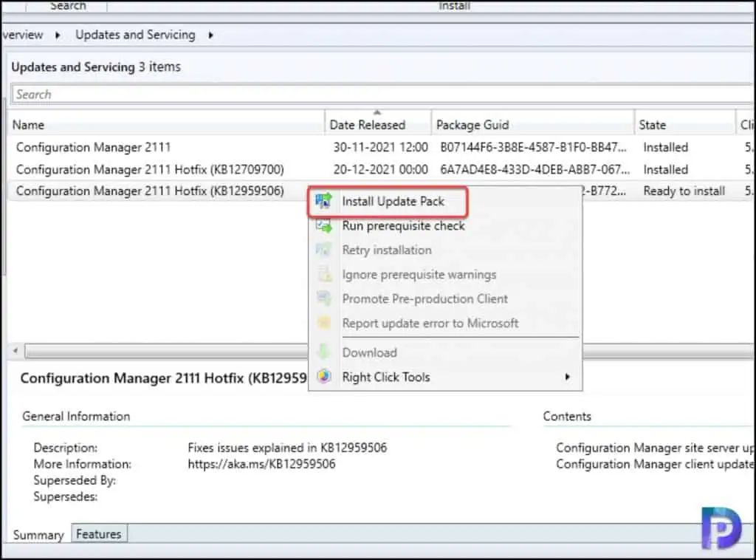Click the B07144F6 package guid cell
The image size is (756, 560).
(x=533, y=147)
